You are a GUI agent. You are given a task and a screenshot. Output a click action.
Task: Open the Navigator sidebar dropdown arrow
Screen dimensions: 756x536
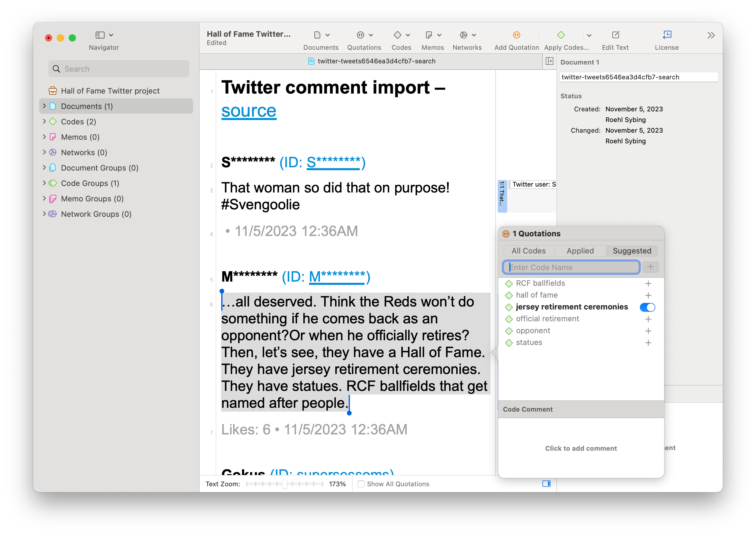pos(111,35)
